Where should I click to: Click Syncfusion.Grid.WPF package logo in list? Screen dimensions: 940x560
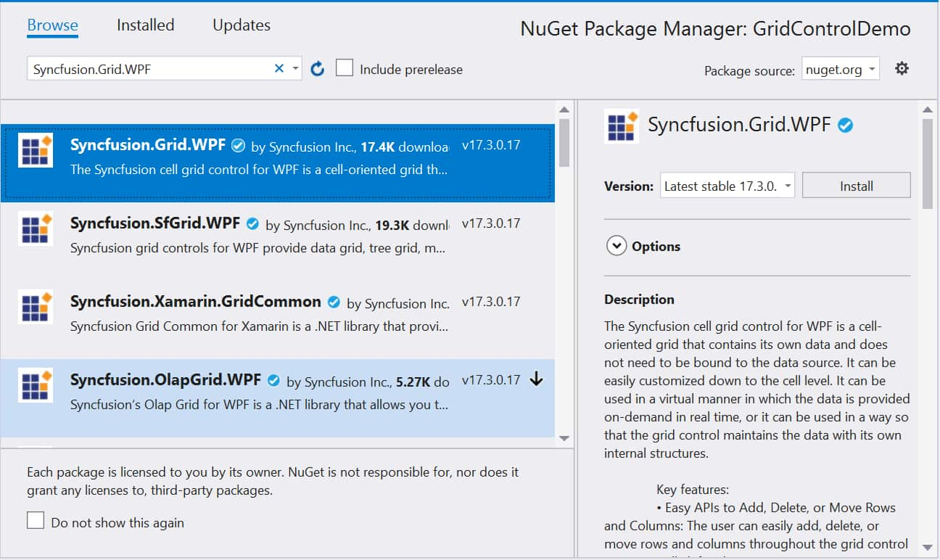(36, 150)
